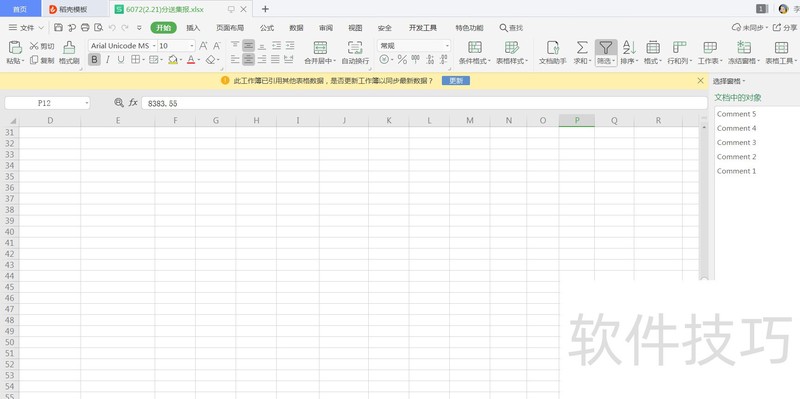The height and width of the screenshot is (399, 800).
Task: Click the Save icon in quick toolbar
Action: point(58,28)
